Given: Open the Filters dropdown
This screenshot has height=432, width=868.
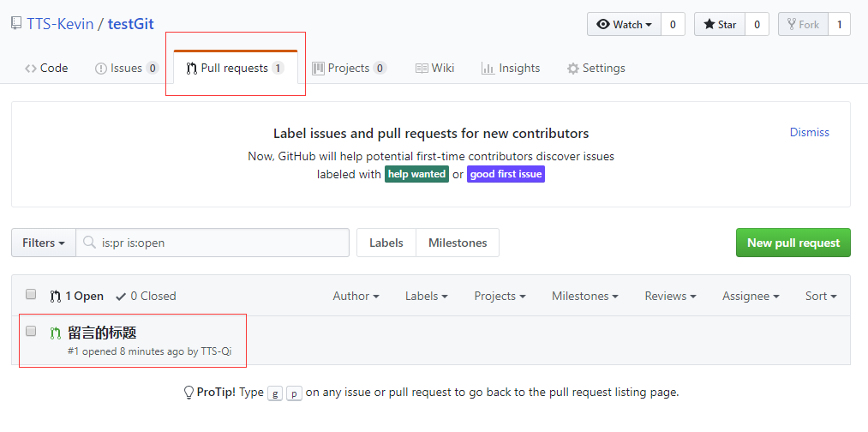Looking at the screenshot, I should (x=44, y=243).
